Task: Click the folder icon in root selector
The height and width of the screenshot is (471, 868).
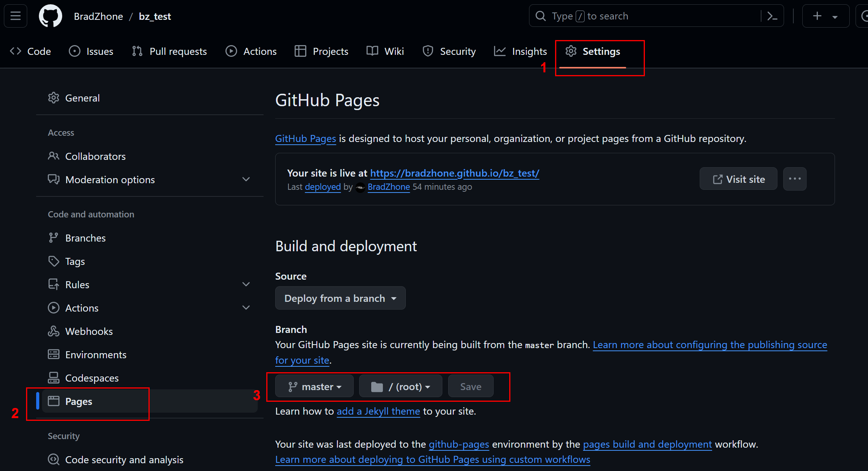Action: tap(377, 387)
